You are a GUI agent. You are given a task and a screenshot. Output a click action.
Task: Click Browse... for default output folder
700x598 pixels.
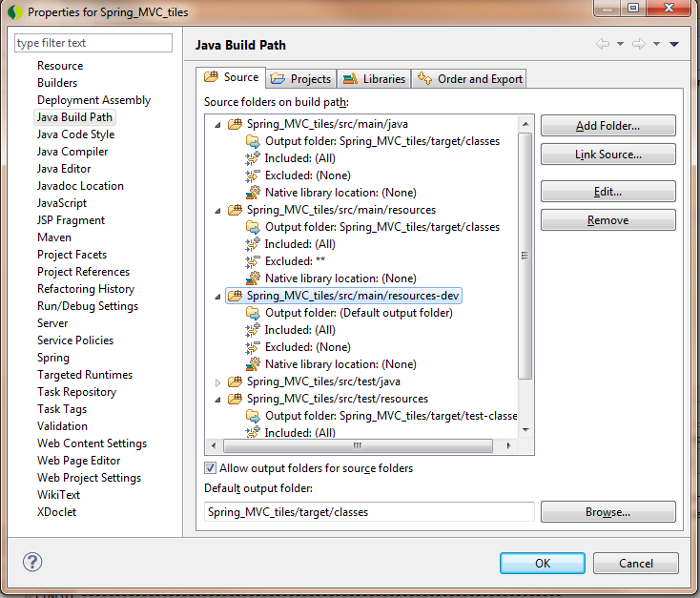click(x=608, y=512)
